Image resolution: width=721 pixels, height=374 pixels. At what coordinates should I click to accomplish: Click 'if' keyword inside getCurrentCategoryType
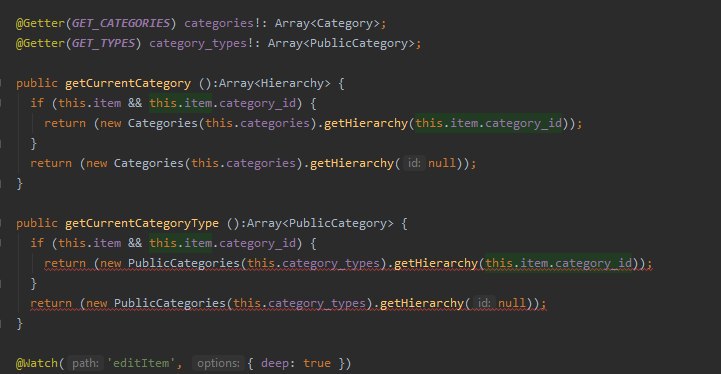coord(37,243)
